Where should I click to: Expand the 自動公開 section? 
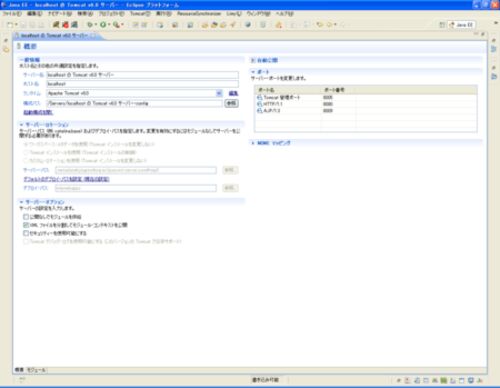click(x=253, y=60)
